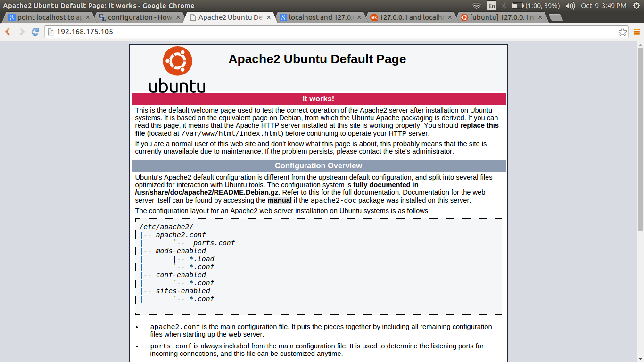Click the 'mods-enabled' line in the tree listing
The image size is (644, 362).
[x=181, y=251]
